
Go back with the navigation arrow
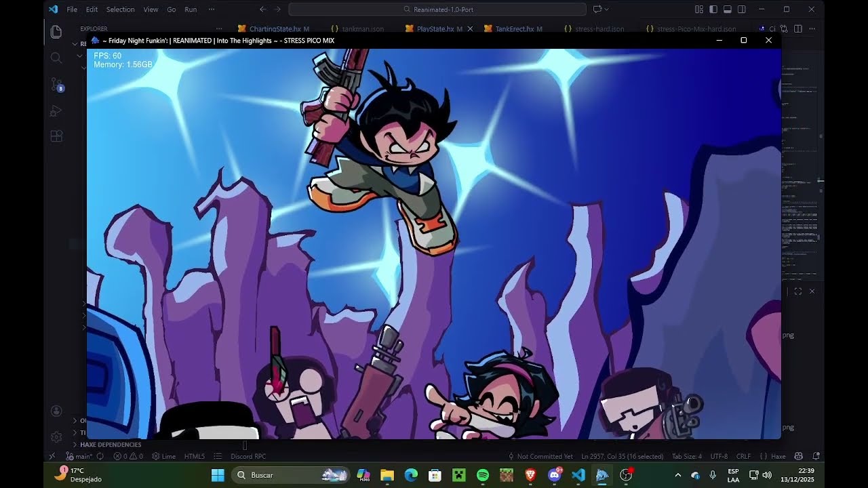tap(263, 9)
